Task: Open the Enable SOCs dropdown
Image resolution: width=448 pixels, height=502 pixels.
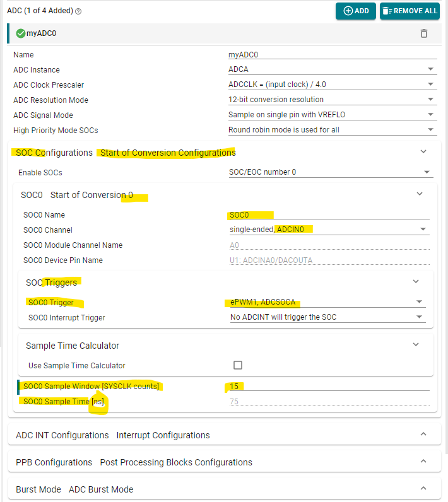Action: 331,172
